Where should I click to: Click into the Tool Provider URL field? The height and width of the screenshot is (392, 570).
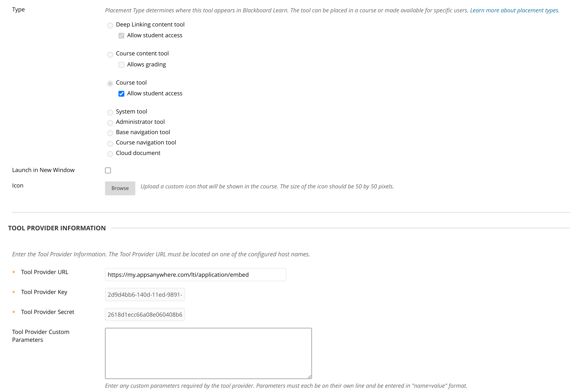pos(195,274)
